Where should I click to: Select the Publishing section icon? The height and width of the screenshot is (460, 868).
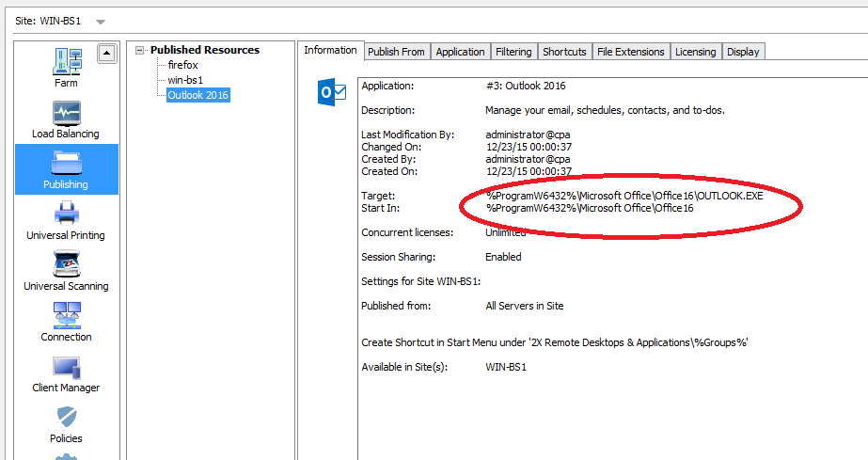67,163
